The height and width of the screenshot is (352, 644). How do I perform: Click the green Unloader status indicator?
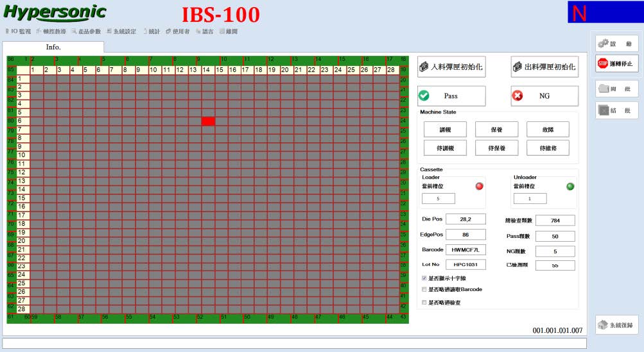click(570, 187)
